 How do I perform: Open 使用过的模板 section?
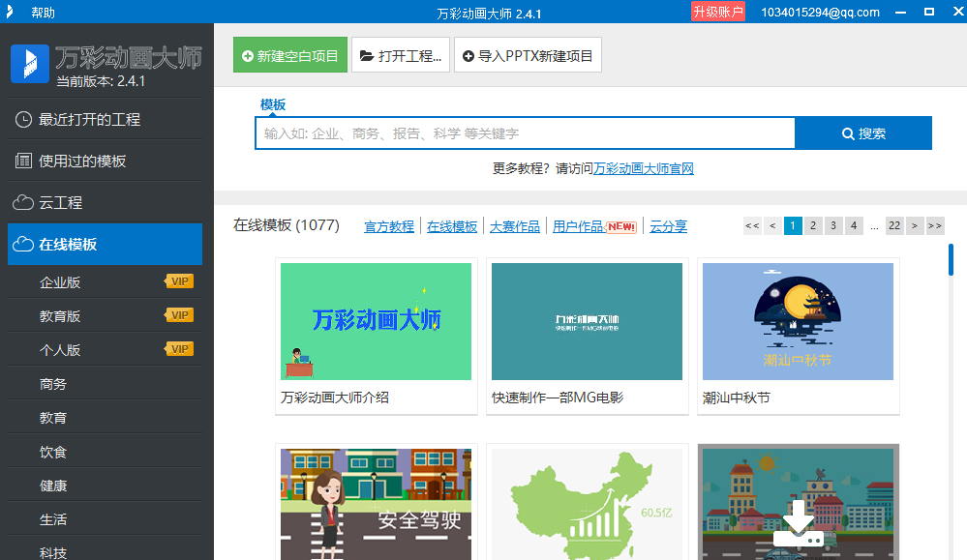coord(105,161)
